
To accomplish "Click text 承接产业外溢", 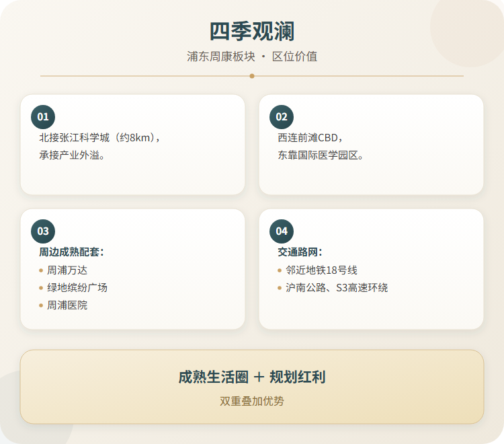I will pyautogui.click(x=69, y=155).
